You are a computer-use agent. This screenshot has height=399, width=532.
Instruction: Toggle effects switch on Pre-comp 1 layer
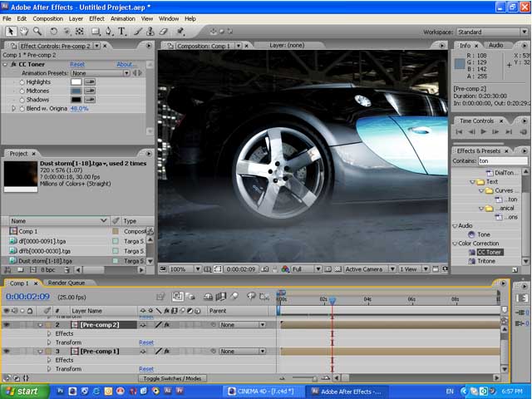pos(167,351)
